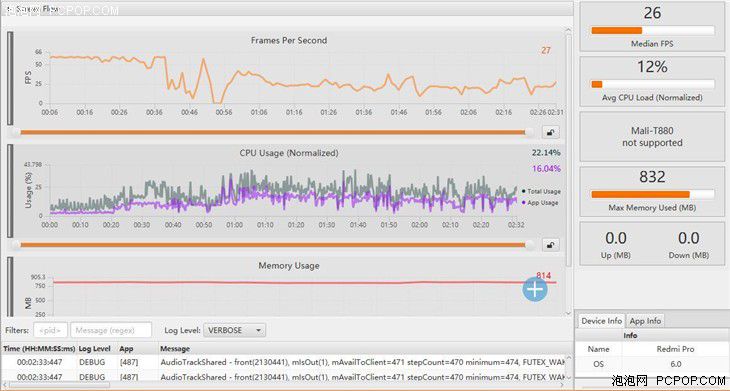The height and width of the screenshot is (391, 730).
Task: Click the Max Memory Used panel
Action: pos(652,191)
